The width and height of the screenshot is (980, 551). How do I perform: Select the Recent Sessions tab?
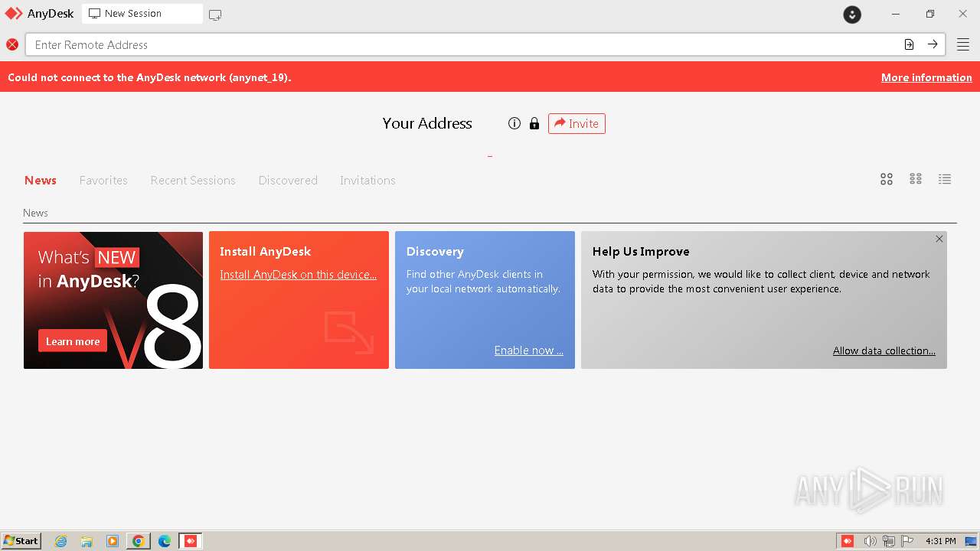pyautogui.click(x=193, y=181)
